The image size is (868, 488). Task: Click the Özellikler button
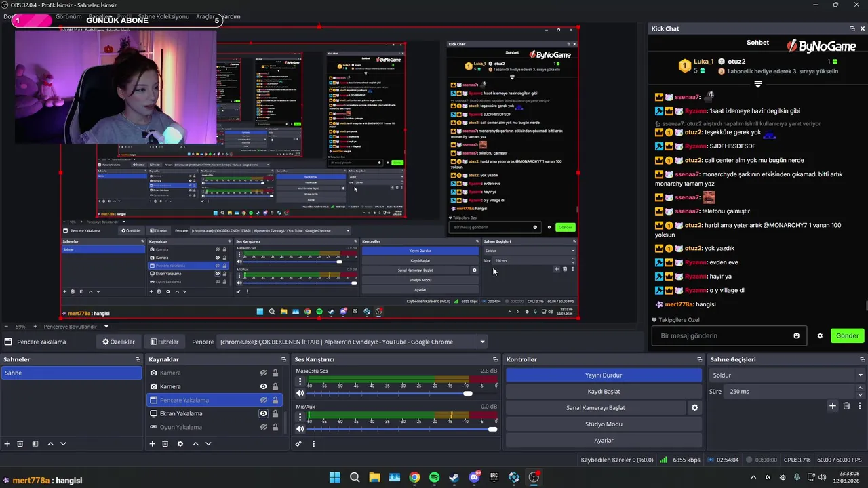[119, 342]
